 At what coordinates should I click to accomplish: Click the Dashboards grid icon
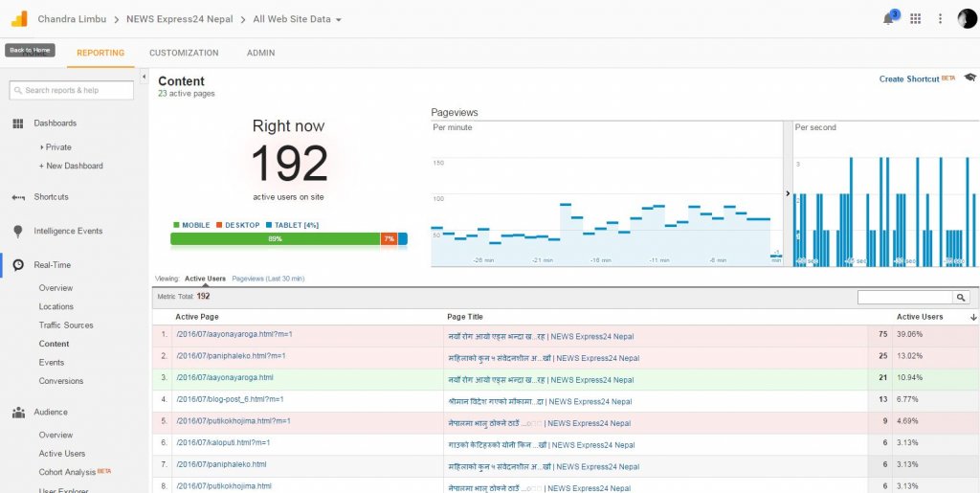[x=18, y=123]
